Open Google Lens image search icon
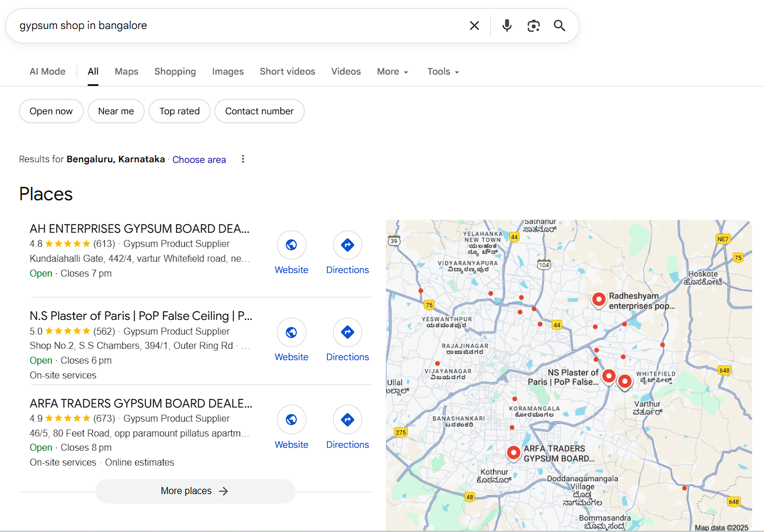764x532 pixels. (533, 25)
